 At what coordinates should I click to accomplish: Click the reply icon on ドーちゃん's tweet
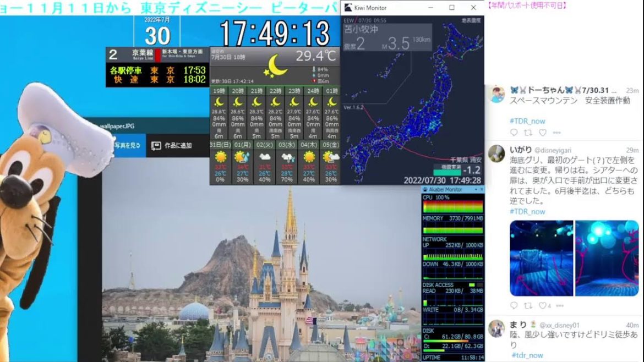point(514,133)
